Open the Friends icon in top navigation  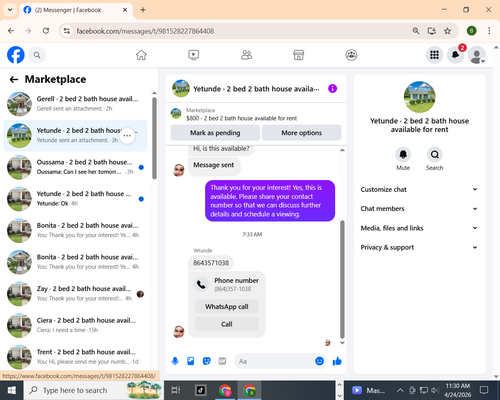click(246, 55)
